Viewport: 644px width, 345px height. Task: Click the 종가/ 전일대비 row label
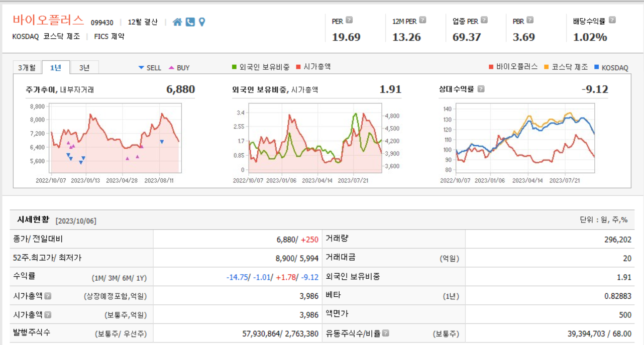pyautogui.click(x=38, y=239)
